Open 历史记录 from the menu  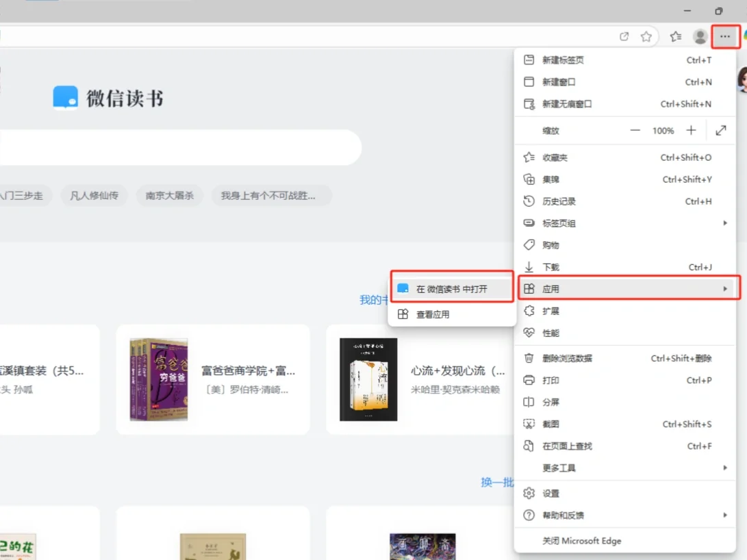coord(625,201)
